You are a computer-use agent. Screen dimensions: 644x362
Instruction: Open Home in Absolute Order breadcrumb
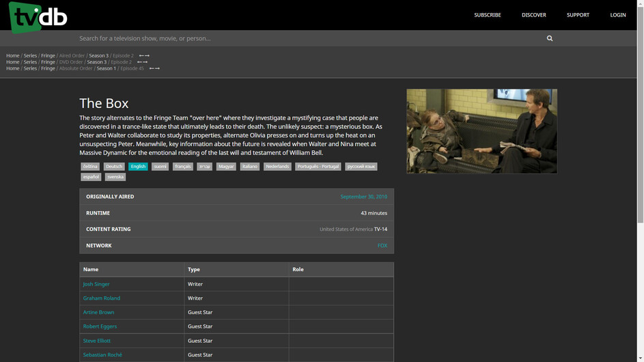(13, 68)
